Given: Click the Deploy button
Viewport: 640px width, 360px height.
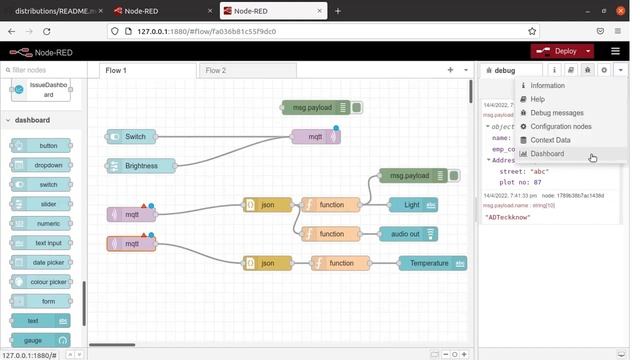Looking at the screenshot, I should point(557,51).
